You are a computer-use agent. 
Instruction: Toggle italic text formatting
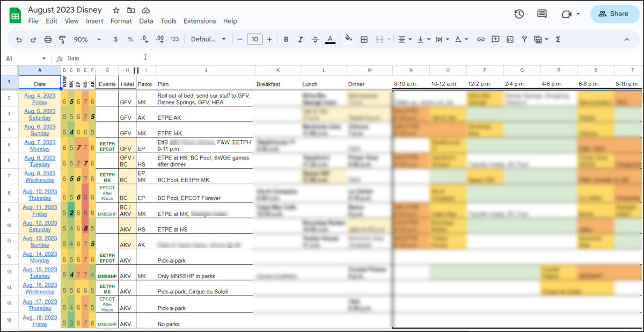pyautogui.click(x=301, y=39)
